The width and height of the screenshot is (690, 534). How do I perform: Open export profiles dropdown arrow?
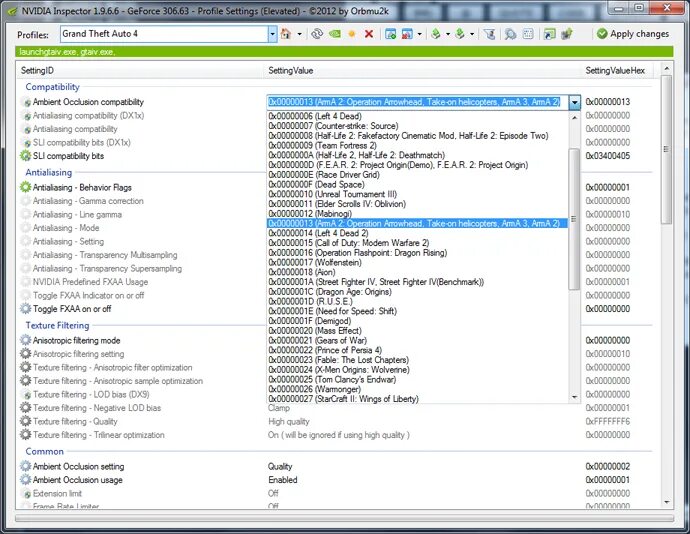[448, 34]
